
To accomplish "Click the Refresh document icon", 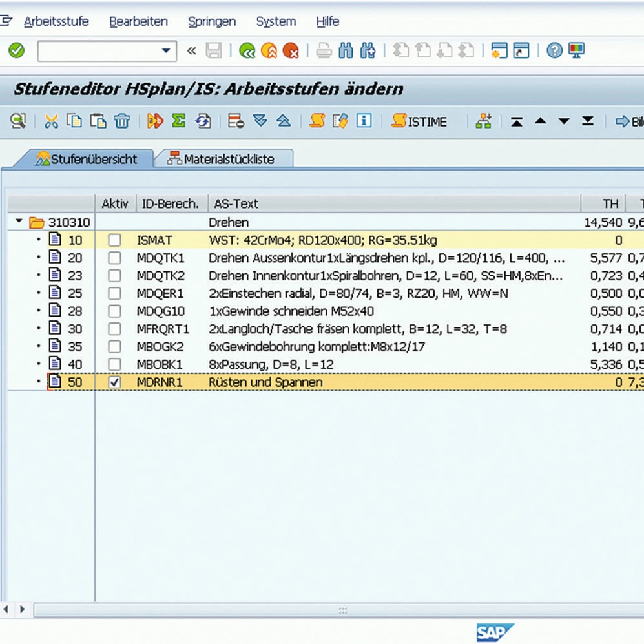I will (203, 121).
